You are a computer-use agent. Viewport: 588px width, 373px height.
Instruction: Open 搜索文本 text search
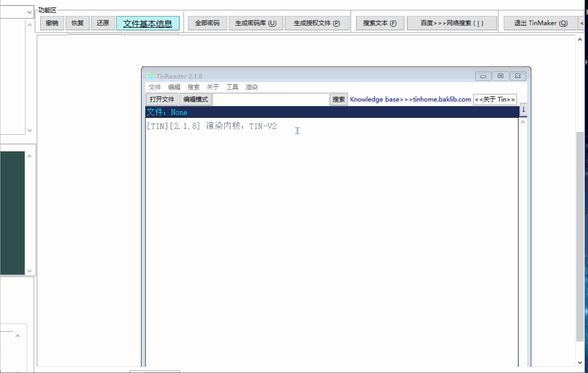point(380,23)
